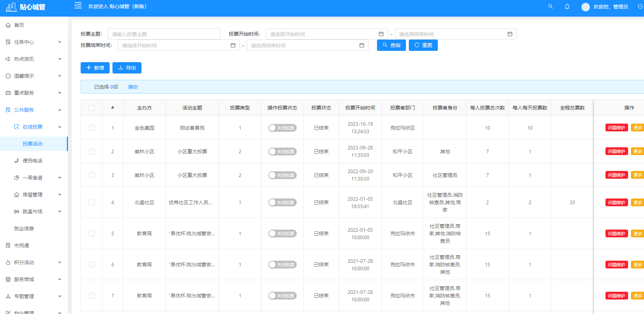
Task: Collapse the sidebar with the menu fold icon
Action: (78, 6)
